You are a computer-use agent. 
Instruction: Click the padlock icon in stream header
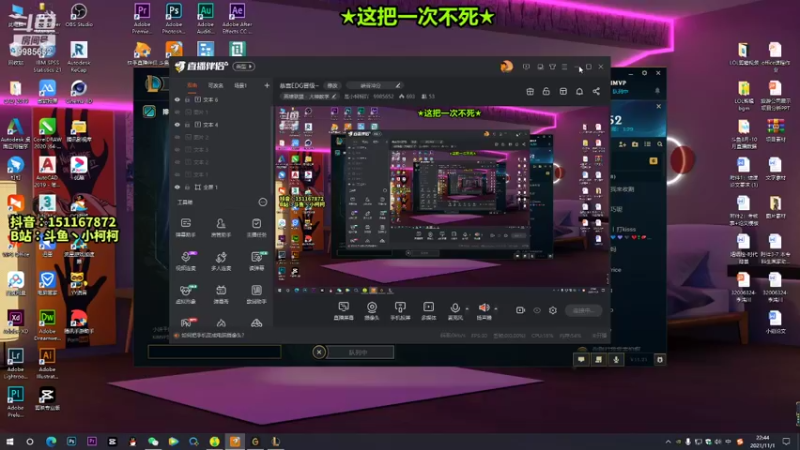pos(546,91)
